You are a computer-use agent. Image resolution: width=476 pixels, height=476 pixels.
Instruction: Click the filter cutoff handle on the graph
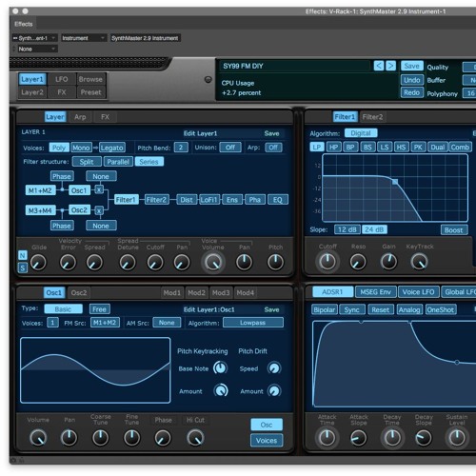(395, 182)
